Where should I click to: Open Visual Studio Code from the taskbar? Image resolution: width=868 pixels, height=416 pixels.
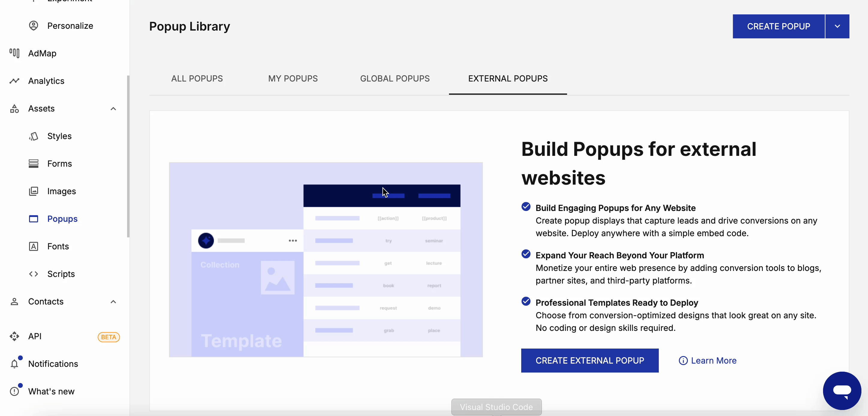click(496, 407)
